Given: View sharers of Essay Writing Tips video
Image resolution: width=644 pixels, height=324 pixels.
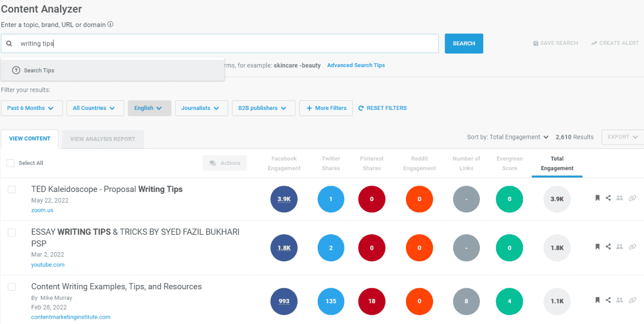Looking at the screenshot, I should tap(620, 247).
